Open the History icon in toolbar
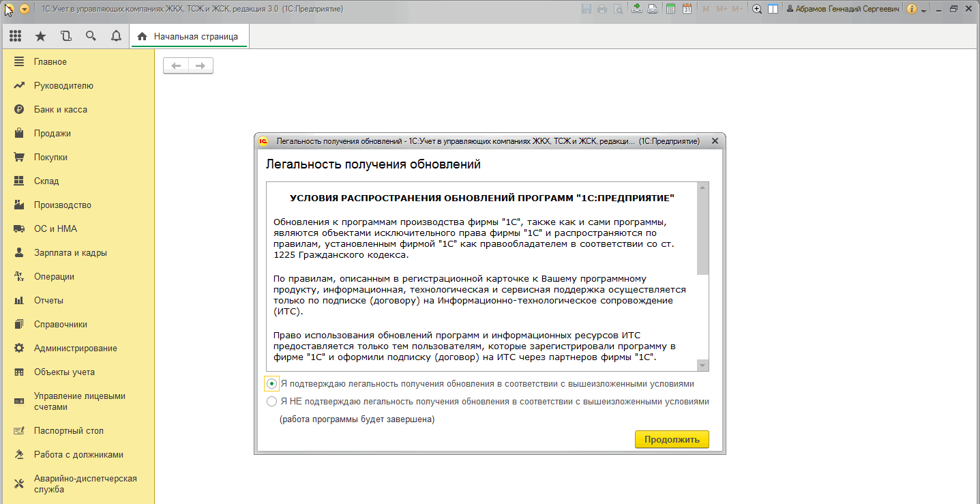The width and height of the screenshot is (980, 504). 65,36
